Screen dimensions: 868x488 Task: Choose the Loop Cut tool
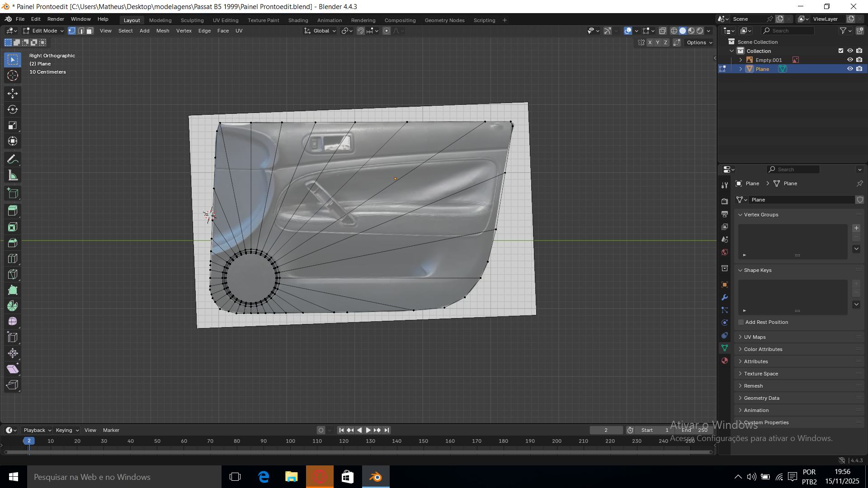tap(13, 258)
